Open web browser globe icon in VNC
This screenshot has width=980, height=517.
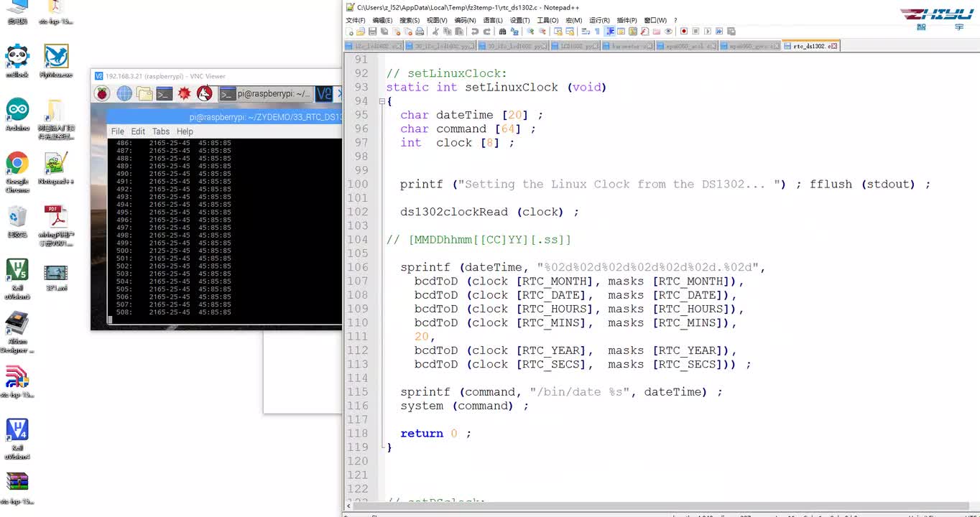(x=124, y=93)
